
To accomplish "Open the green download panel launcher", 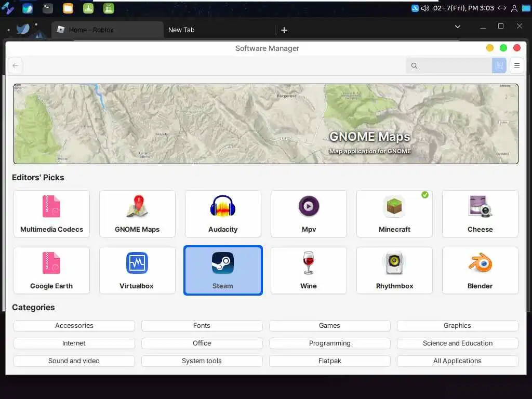I will 88,8.
